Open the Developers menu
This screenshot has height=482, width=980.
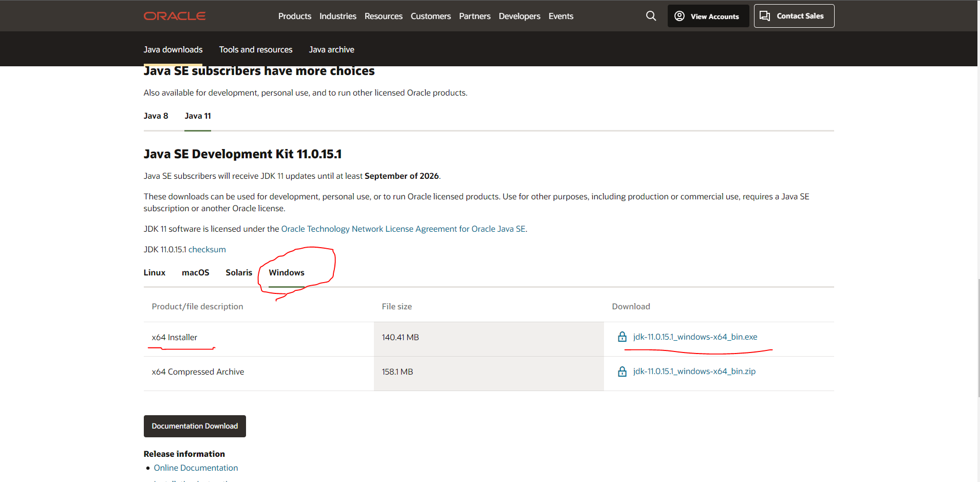pos(519,16)
